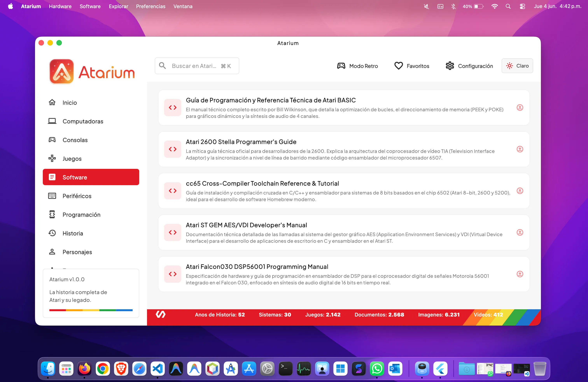Click the Atarium v1.0.0 version text

pos(67,279)
